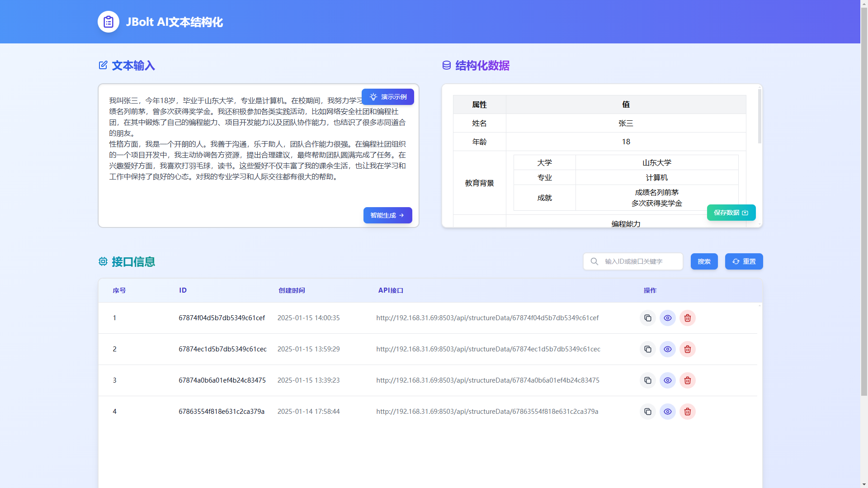Click API URL ending 67874ec1d5b7db5349c61cec
Viewport: 868px width, 488px height.
(x=488, y=349)
